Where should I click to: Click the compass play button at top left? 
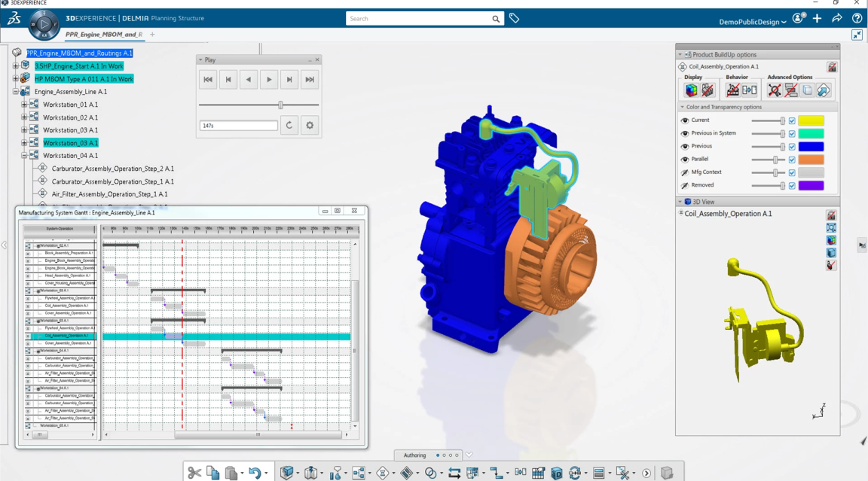point(44,25)
